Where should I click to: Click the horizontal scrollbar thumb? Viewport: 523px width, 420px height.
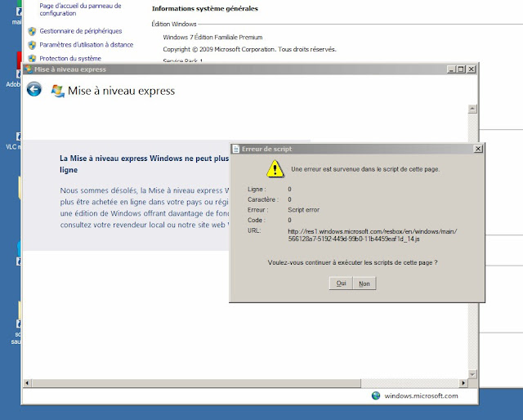[x=196, y=383]
